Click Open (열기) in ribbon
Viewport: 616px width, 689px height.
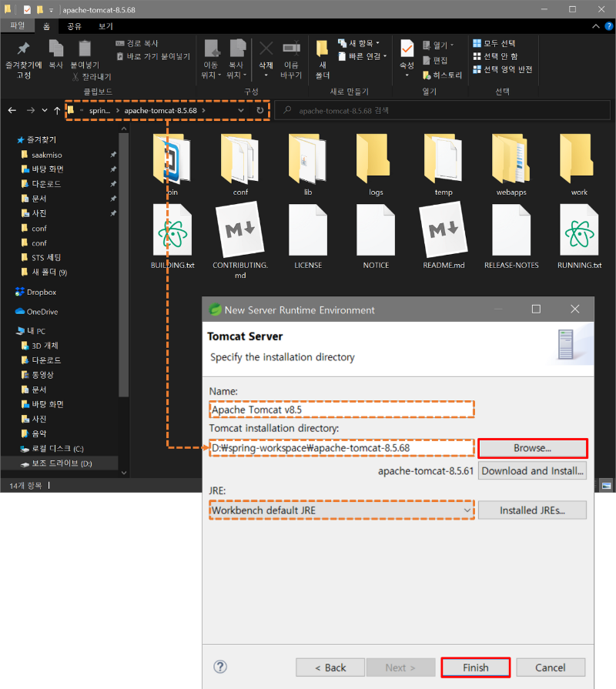click(x=438, y=45)
